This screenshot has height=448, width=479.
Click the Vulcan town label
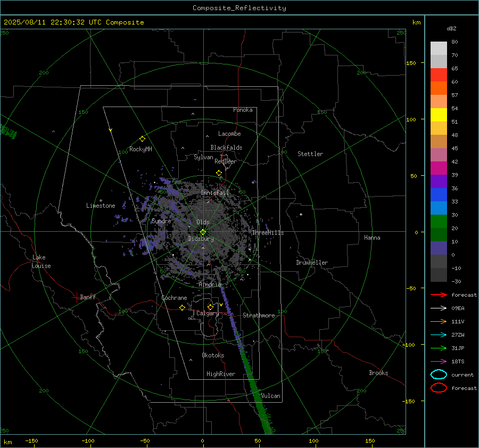point(271,396)
